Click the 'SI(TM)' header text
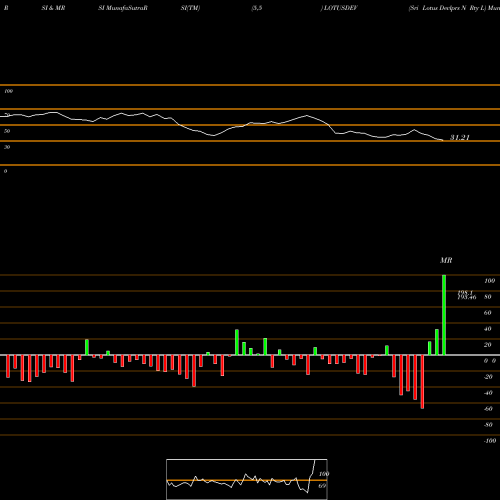 click(190, 8)
